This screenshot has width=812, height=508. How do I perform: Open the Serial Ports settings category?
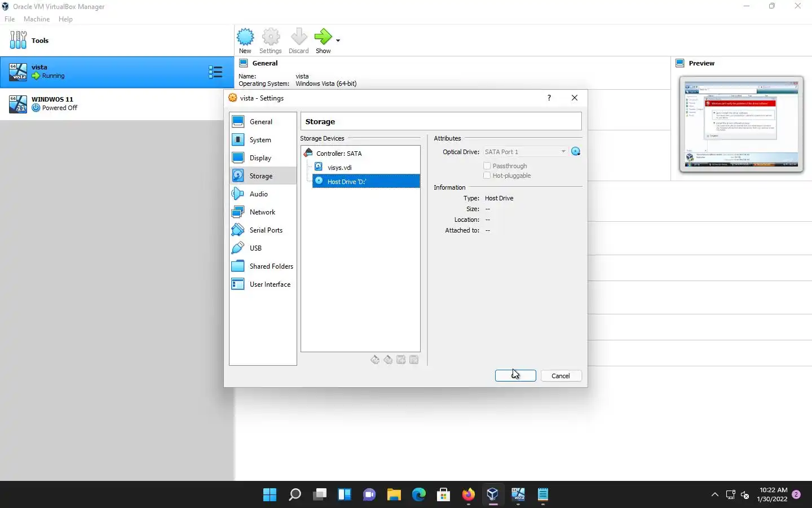(263, 230)
